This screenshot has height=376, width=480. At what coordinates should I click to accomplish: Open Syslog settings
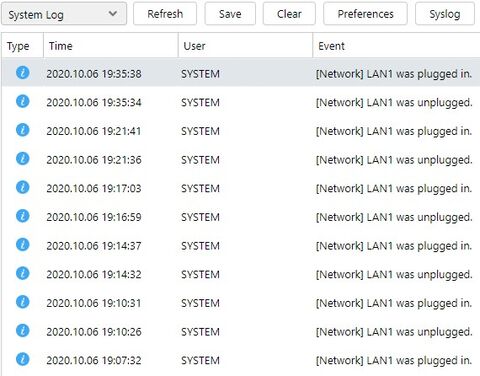pos(445,14)
